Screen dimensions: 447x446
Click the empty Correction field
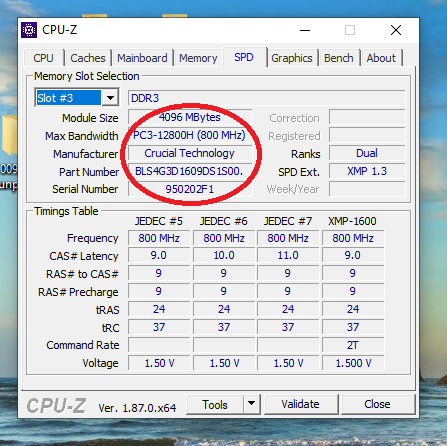pyautogui.click(x=367, y=117)
